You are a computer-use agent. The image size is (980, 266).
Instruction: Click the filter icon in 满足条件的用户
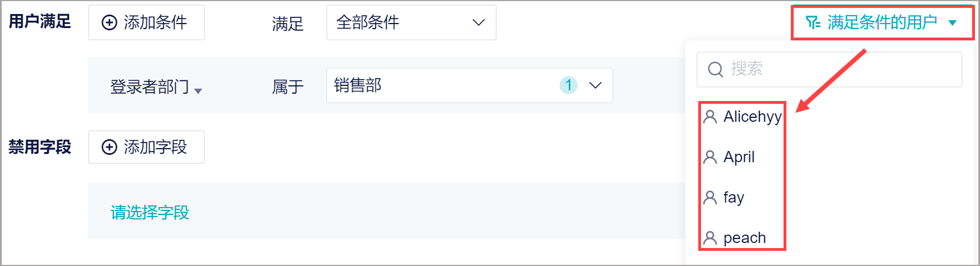[x=813, y=22]
